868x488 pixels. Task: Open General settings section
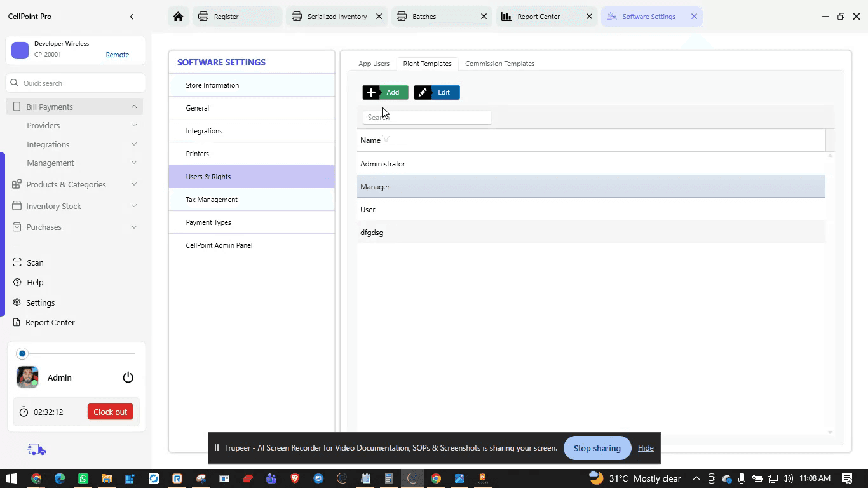(252, 108)
